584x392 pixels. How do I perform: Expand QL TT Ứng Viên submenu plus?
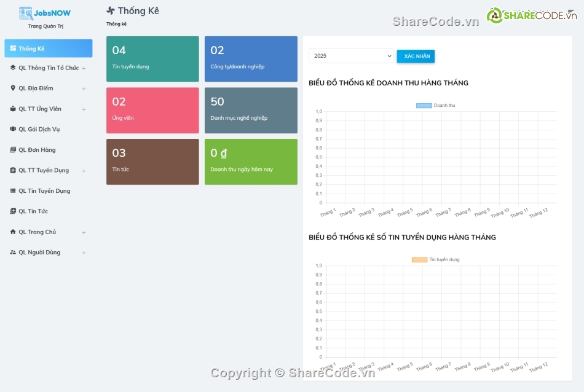click(x=84, y=109)
